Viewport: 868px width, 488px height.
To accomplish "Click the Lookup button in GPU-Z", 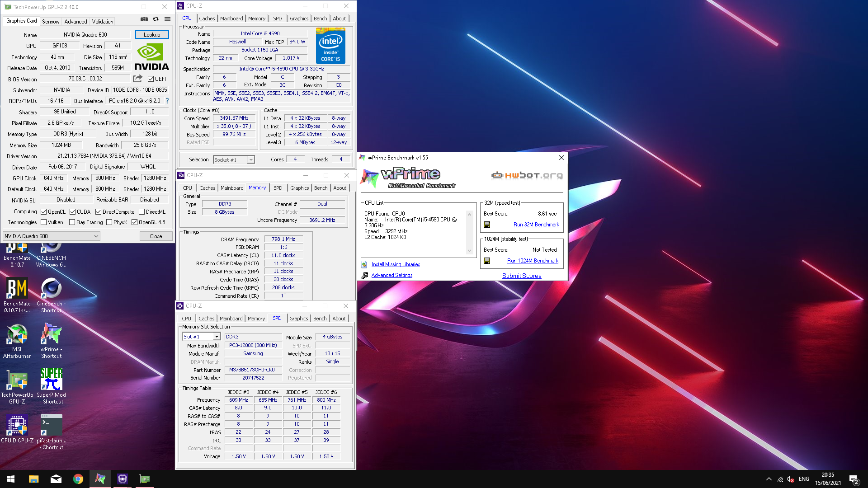I will pos(152,35).
